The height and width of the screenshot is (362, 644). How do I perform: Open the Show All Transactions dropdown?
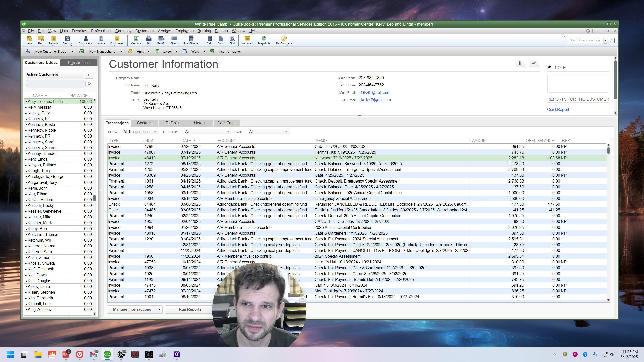(140, 132)
